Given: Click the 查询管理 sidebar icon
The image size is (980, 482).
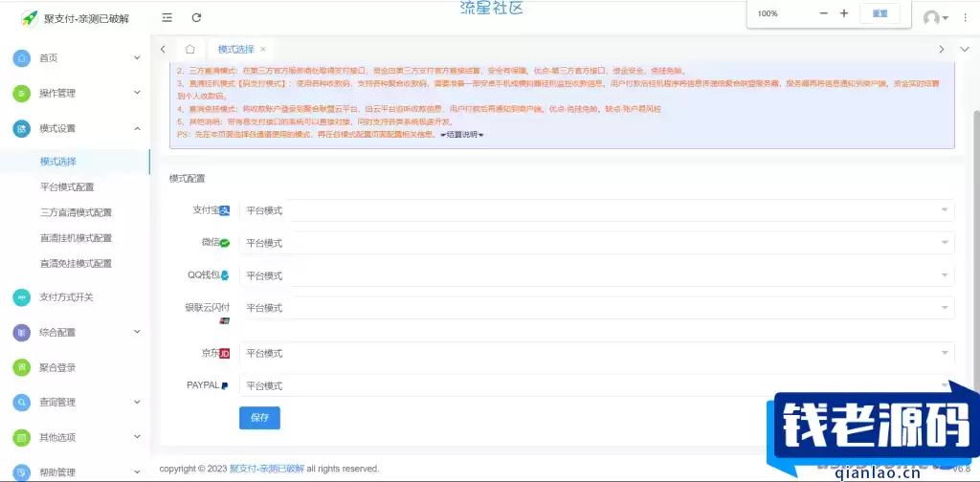Looking at the screenshot, I should click(22, 402).
